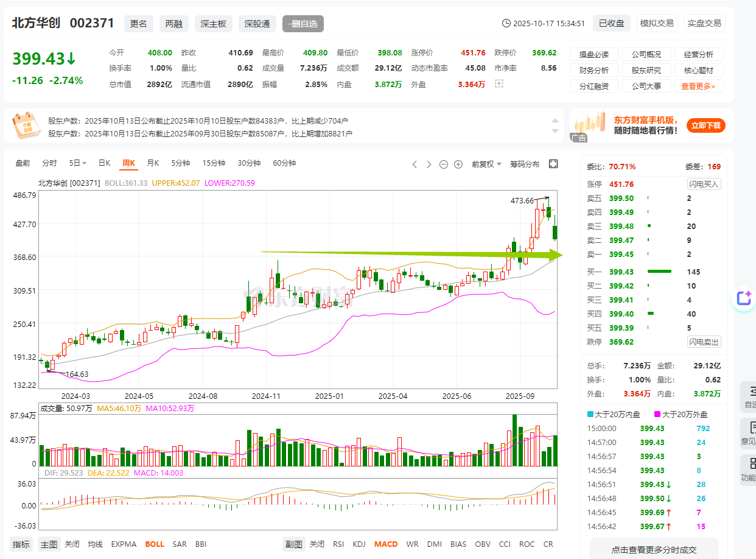Screen dimensions: 756x559
Task: Open 操盘必读 link
Action: (x=594, y=54)
